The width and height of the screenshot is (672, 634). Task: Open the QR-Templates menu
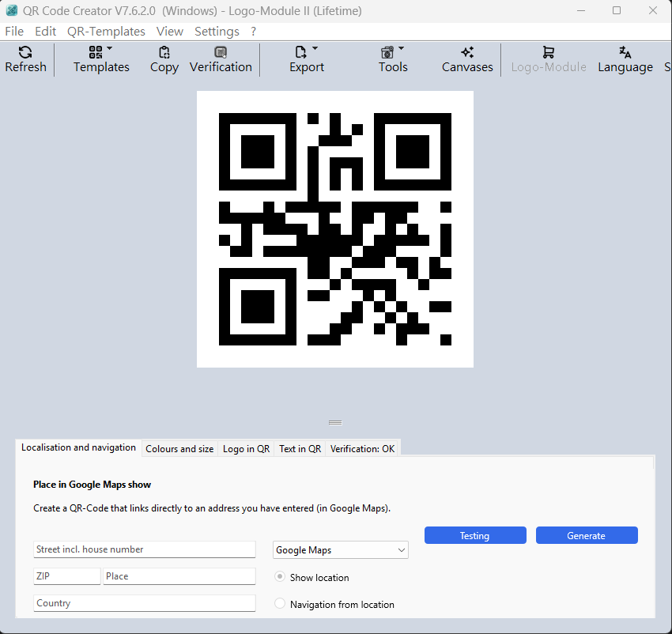(x=106, y=32)
